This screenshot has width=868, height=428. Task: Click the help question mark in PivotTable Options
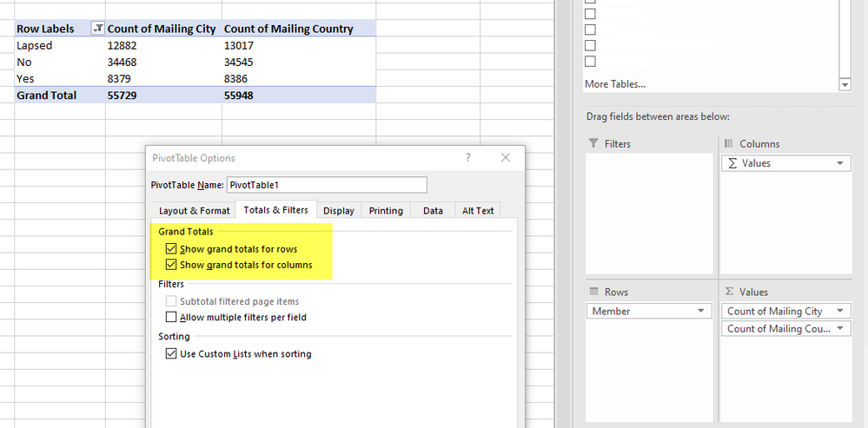467,158
